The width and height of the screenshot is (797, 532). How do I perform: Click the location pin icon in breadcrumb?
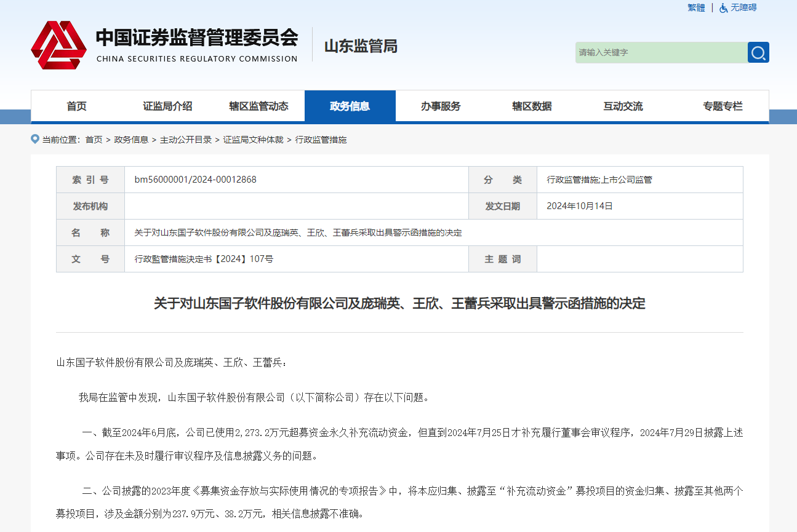point(35,139)
